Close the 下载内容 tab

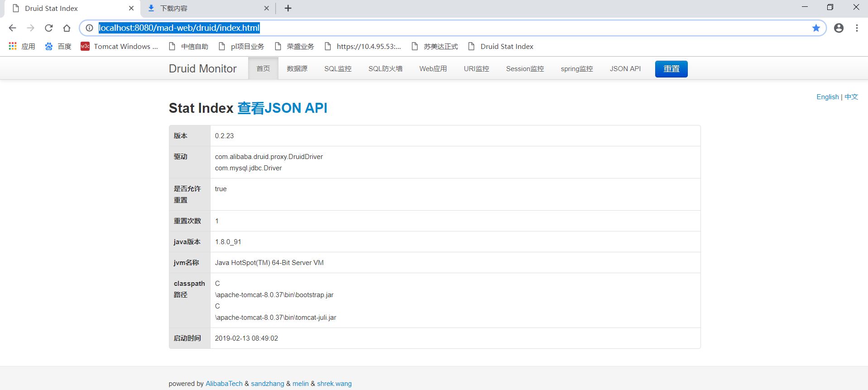pos(266,8)
